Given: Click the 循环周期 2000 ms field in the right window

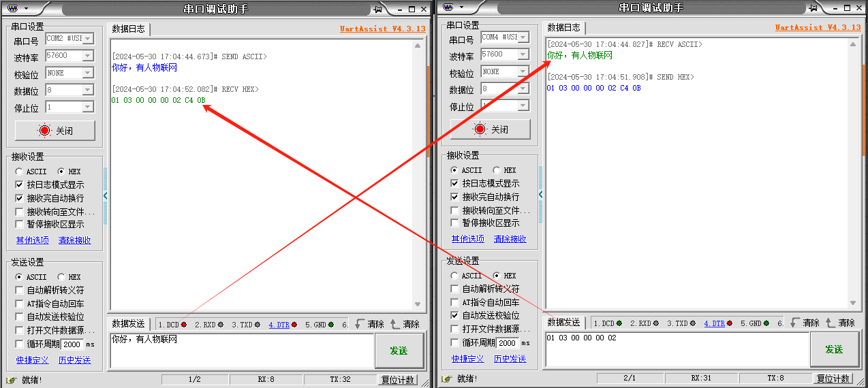Looking at the screenshot, I should click(x=508, y=343).
